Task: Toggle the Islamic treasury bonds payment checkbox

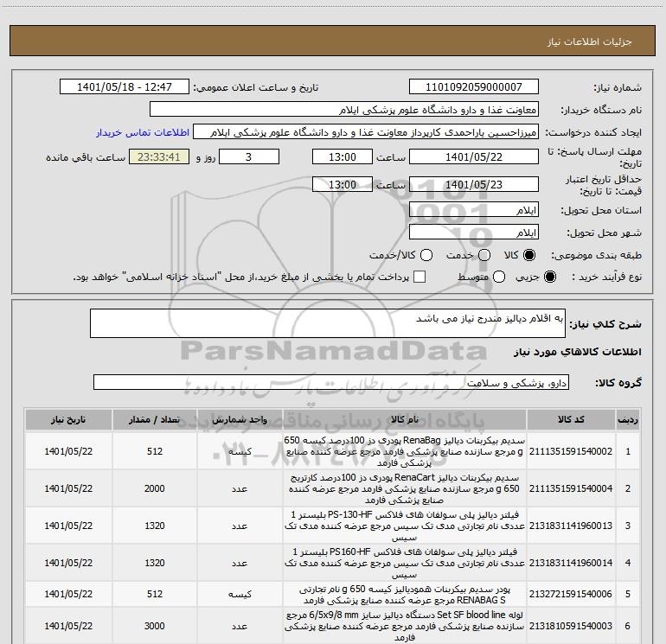Action: click(419, 277)
